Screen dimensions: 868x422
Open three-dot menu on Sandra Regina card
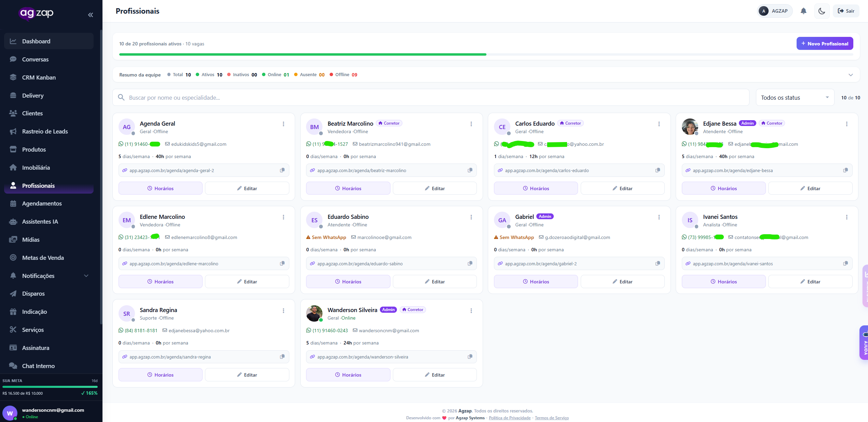click(x=284, y=311)
